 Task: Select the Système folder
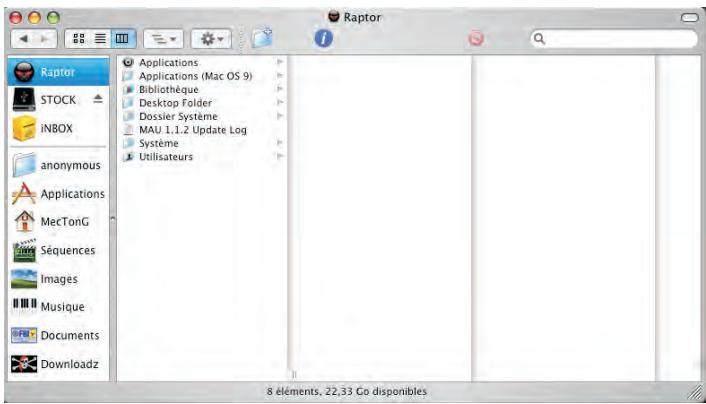[x=202, y=143]
